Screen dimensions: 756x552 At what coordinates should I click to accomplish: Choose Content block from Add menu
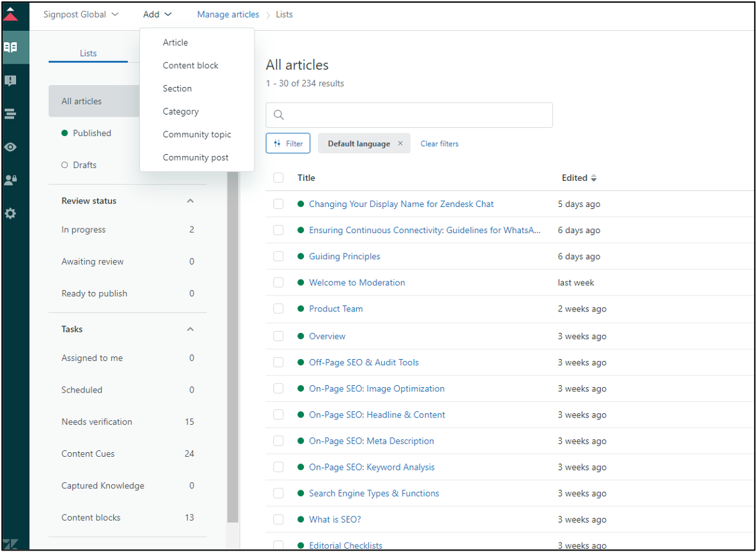tap(191, 66)
